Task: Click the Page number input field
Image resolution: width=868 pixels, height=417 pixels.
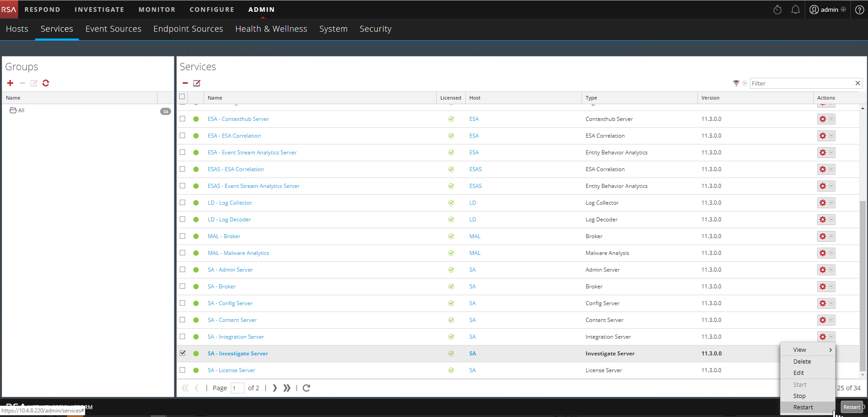Action: pos(237,388)
